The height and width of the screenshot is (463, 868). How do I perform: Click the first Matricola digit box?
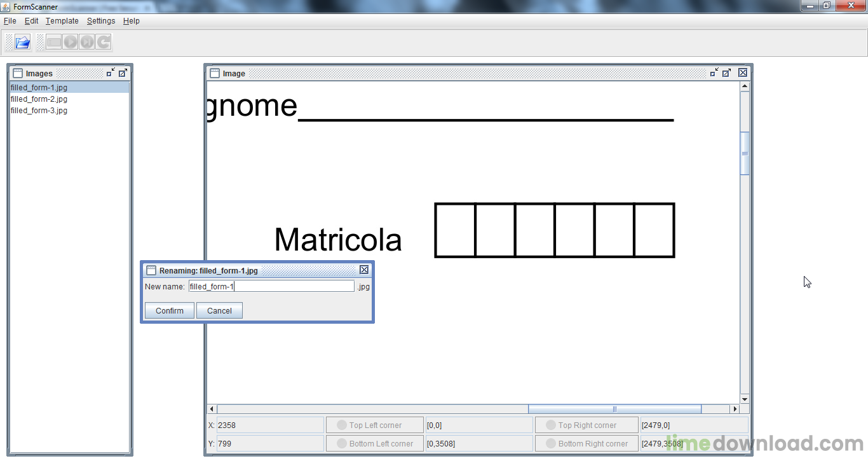(455, 230)
